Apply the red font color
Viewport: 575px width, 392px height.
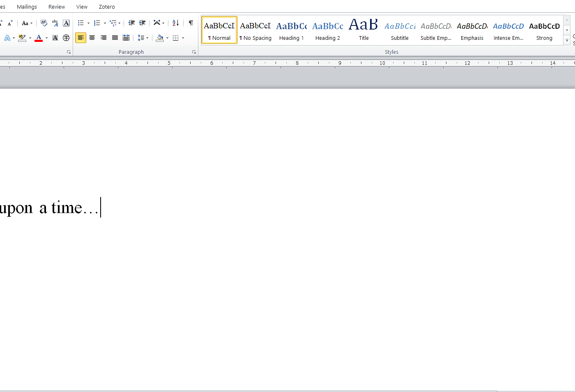pos(39,38)
